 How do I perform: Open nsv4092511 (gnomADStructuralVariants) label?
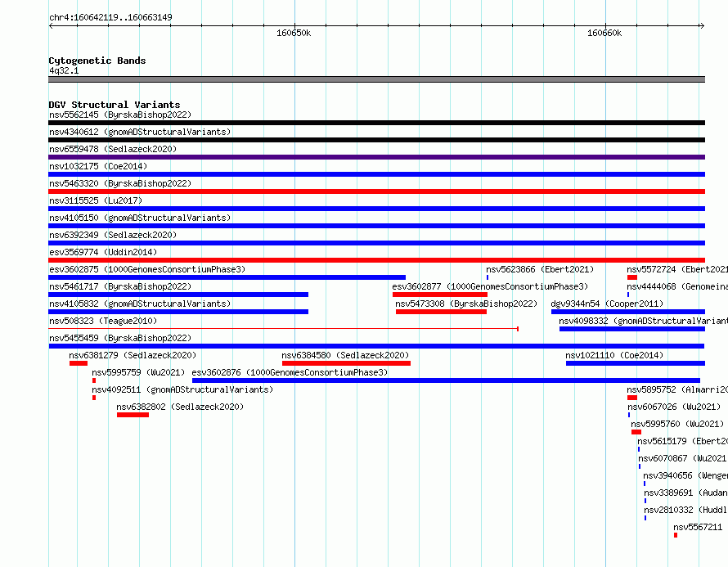tap(182, 389)
